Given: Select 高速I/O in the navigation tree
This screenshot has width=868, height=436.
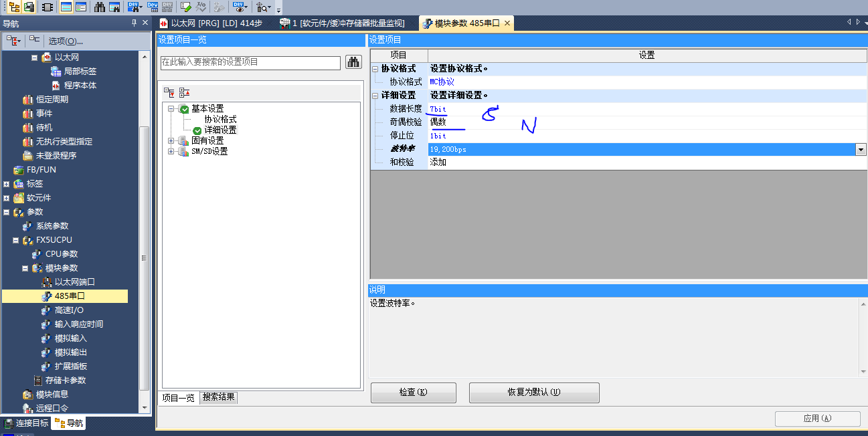Looking at the screenshot, I should (x=69, y=310).
